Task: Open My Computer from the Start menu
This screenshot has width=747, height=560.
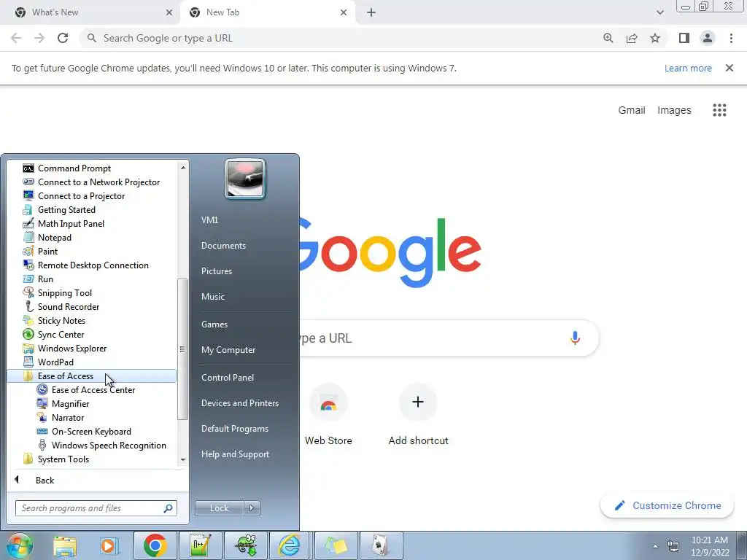Action: coord(228,349)
